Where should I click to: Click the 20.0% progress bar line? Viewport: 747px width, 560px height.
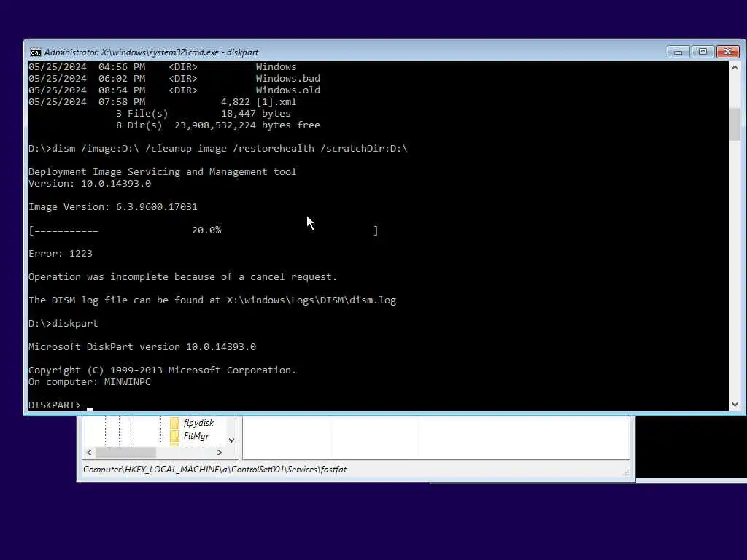pyautogui.click(x=204, y=230)
